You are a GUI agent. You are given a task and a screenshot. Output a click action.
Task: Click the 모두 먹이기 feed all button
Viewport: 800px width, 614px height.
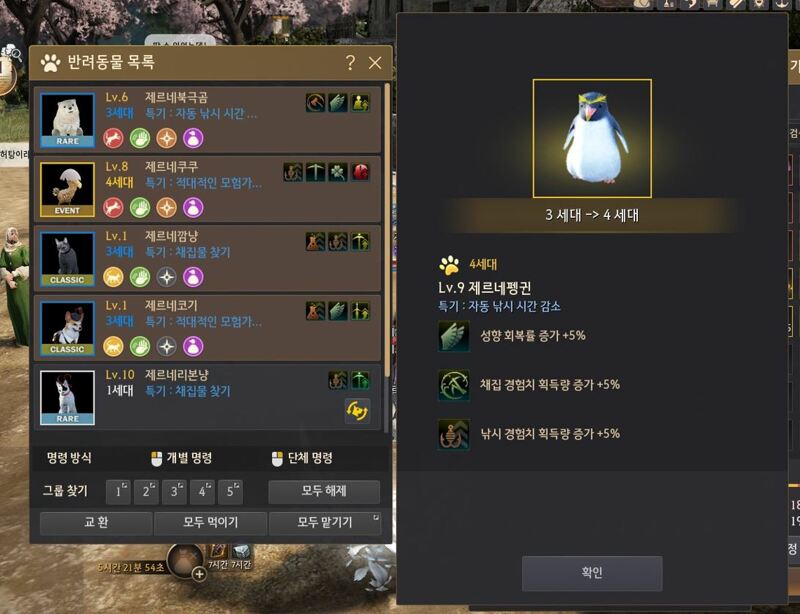210,523
